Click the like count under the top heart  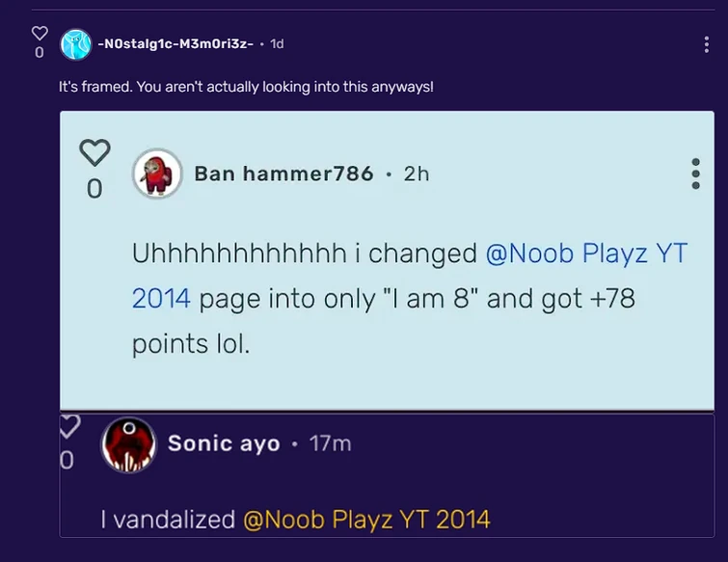(x=39, y=53)
